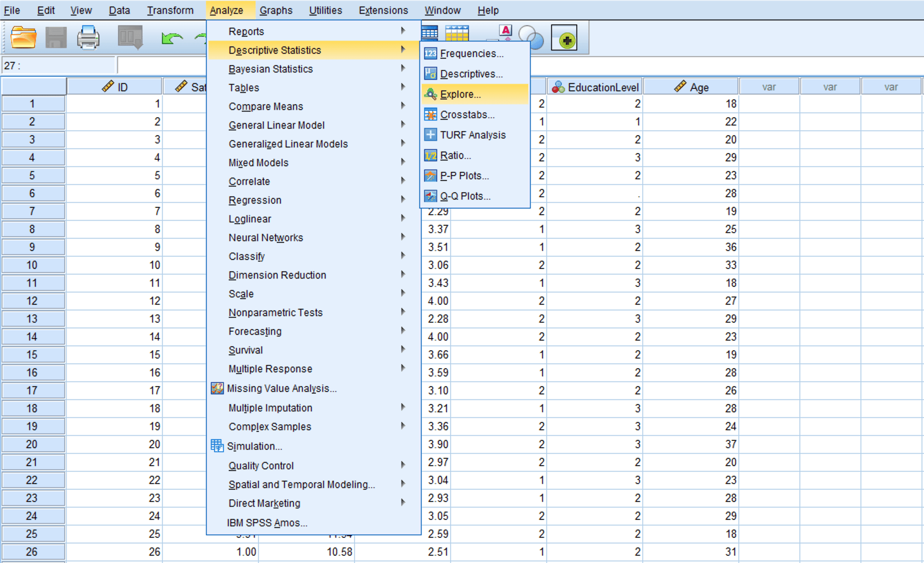This screenshot has height=563, width=924.
Task: Click Missing Value Analysis menu entry
Action: [x=281, y=388]
